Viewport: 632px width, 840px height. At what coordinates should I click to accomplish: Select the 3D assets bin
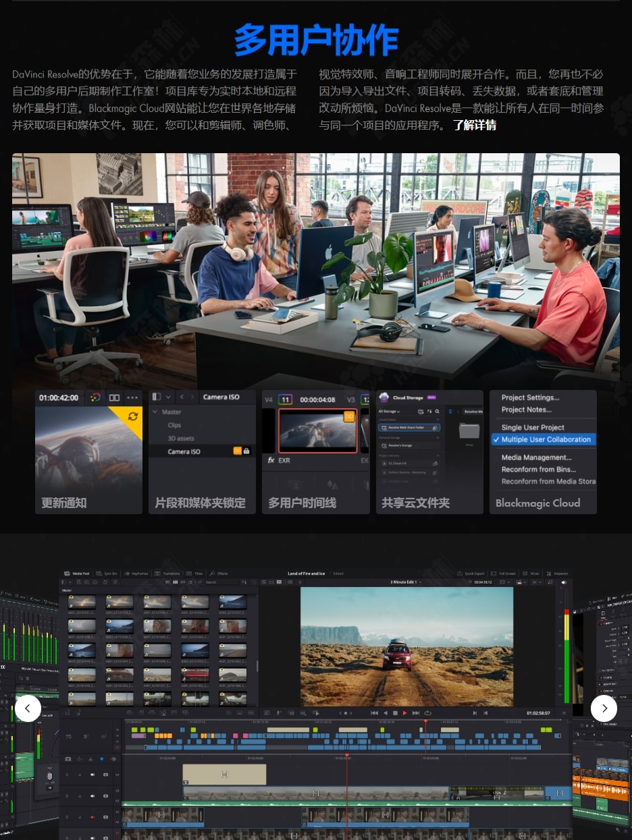(x=180, y=438)
